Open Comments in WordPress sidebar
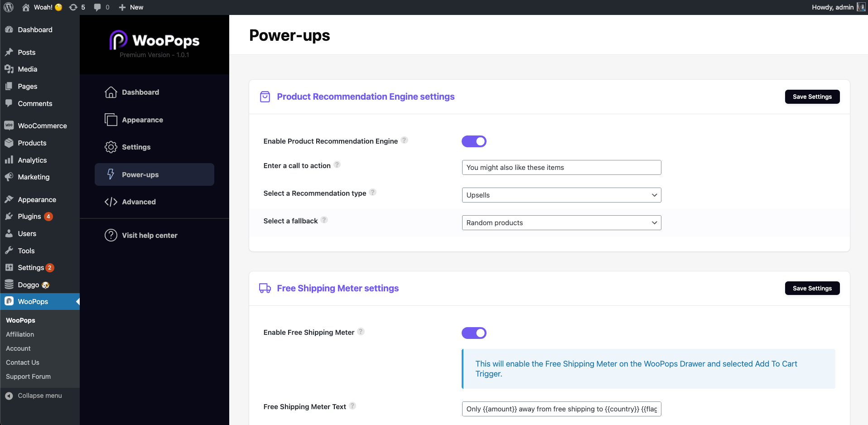 point(40,103)
